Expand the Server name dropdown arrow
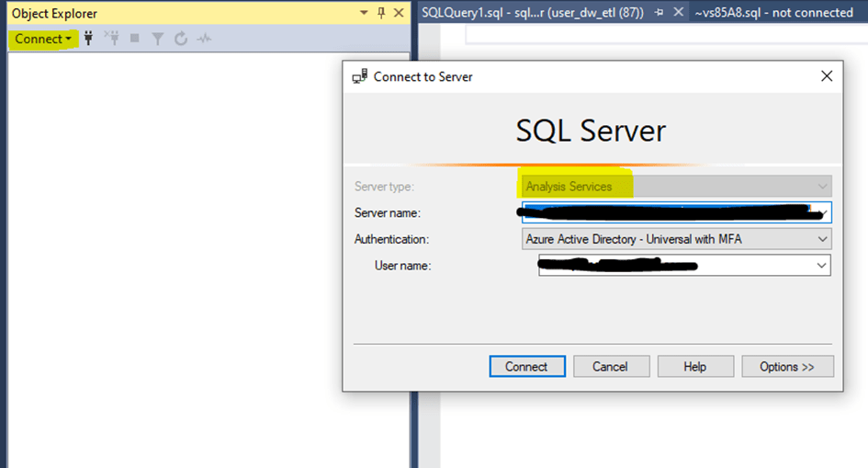The width and height of the screenshot is (868, 468). [824, 212]
